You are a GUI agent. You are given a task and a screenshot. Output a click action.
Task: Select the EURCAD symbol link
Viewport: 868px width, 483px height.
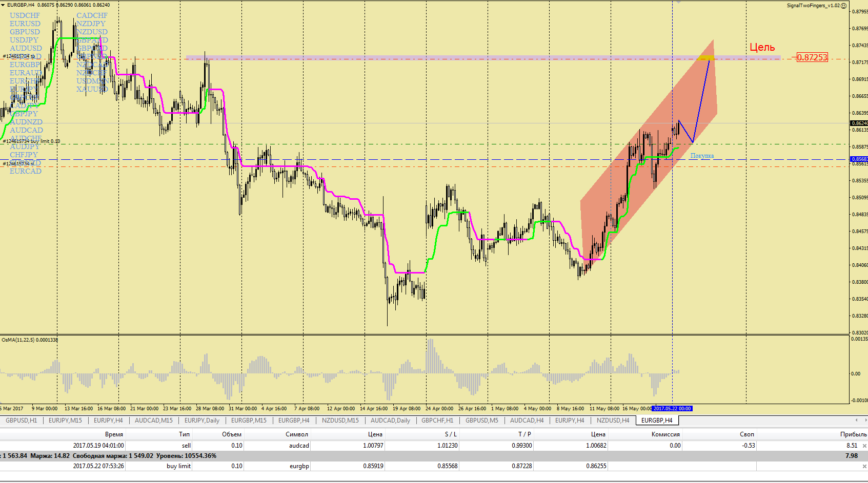(x=26, y=172)
